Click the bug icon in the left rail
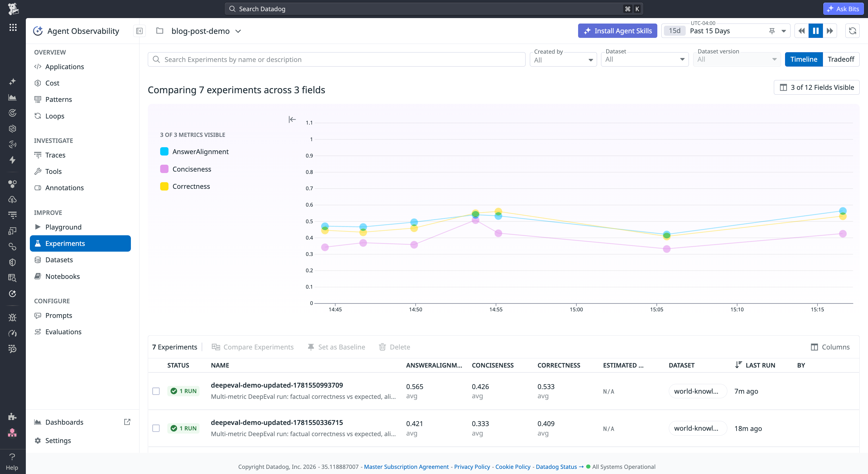This screenshot has width=868, height=474. (12, 317)
